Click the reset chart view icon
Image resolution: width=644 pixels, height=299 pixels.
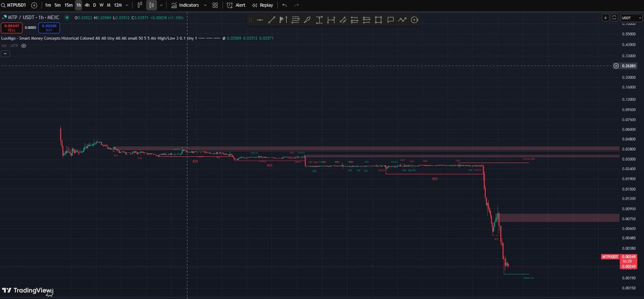pos(614,17)
